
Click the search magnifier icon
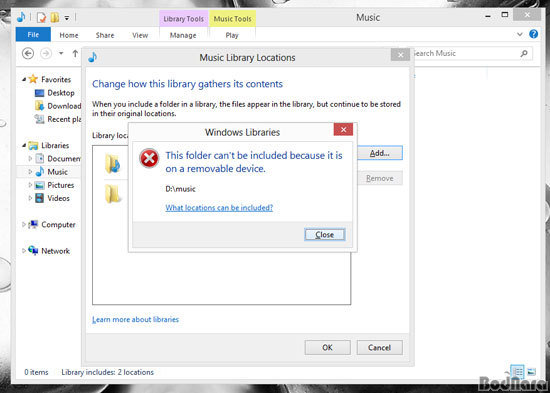(x=524, y=53)
